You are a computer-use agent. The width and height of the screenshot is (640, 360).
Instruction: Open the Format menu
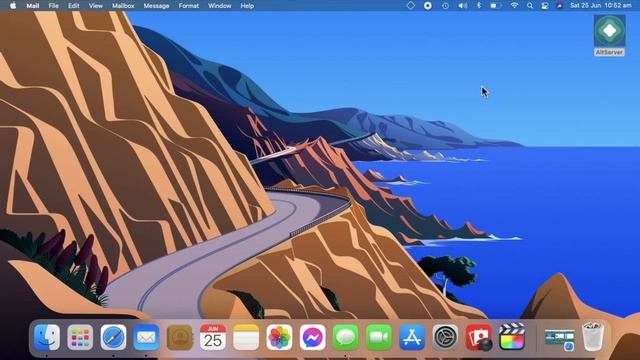coord(189,6)
